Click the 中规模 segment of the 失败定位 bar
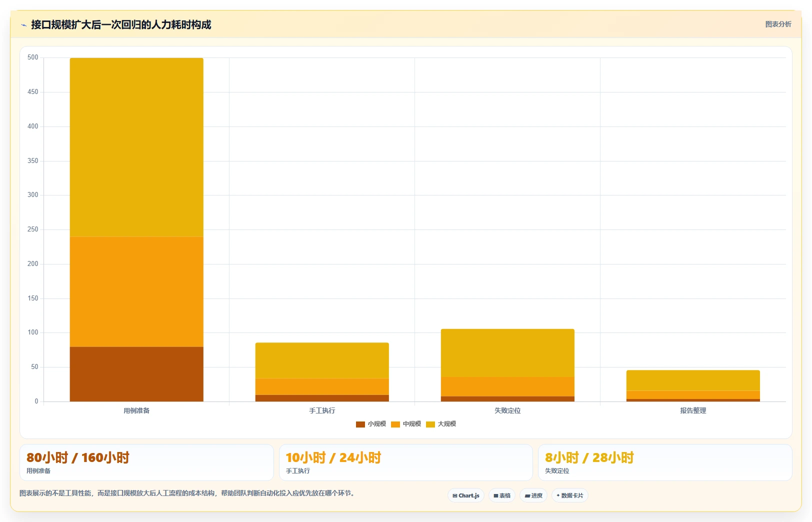Image resolution: width=812 pixels, height=522 pixels. click(x=507, y=386)
